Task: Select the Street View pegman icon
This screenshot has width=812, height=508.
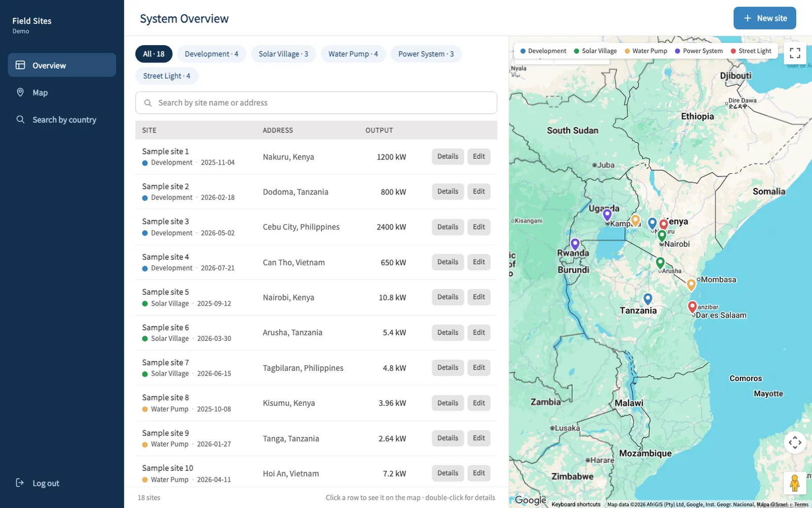Action: (x=795, y=483)
